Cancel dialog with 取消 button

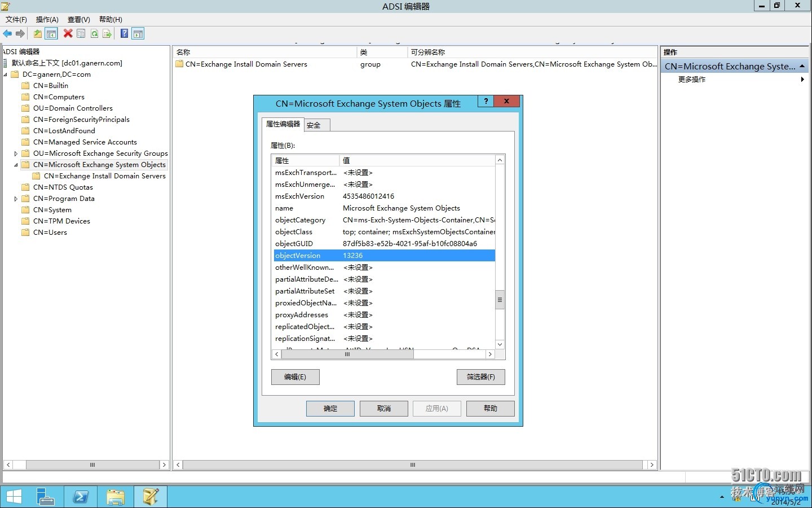coord(384,409)
